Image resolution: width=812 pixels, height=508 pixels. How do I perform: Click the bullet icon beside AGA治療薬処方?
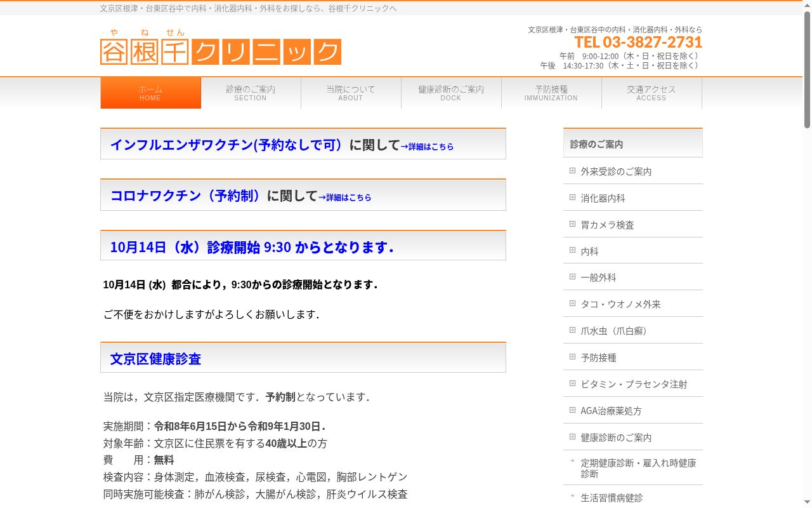(x=572, y=410)
